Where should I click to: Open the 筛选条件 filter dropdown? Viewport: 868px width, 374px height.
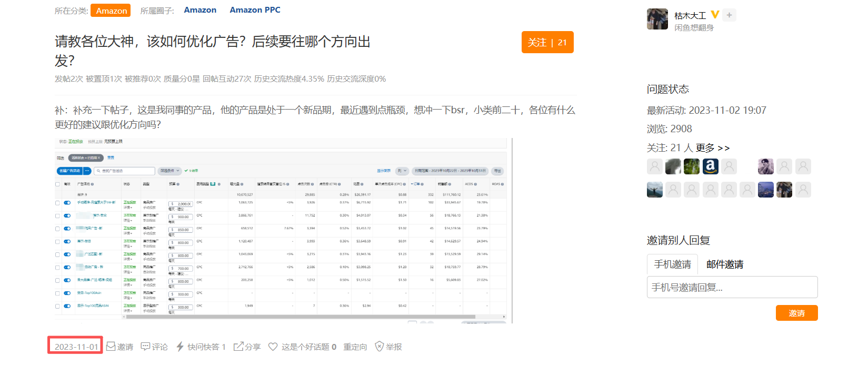click(x=169, y=171)
